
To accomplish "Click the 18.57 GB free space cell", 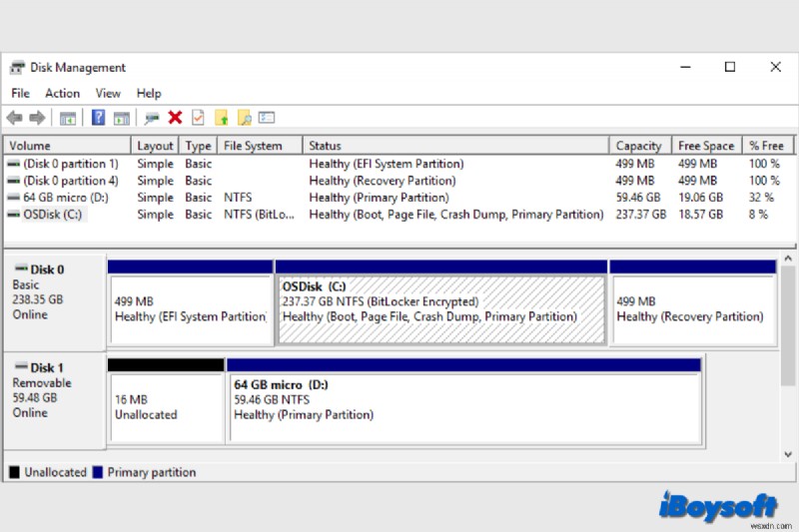I will click(x=701, y=215).
